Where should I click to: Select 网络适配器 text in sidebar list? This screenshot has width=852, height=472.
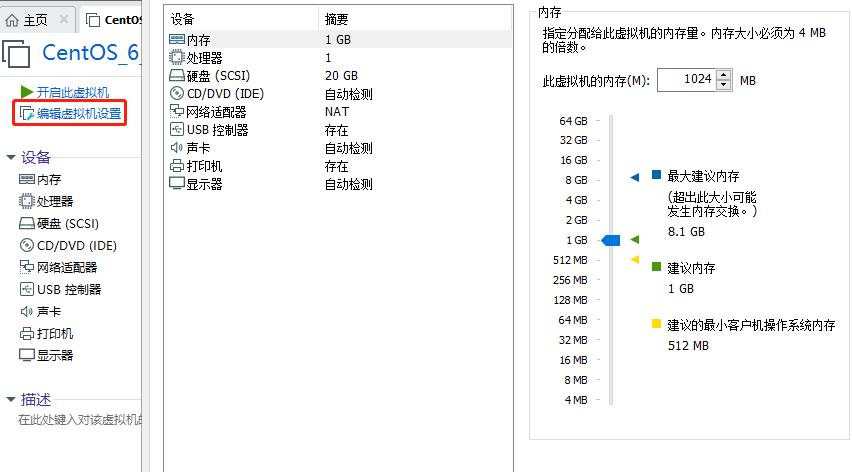click(x=67, y=267)
